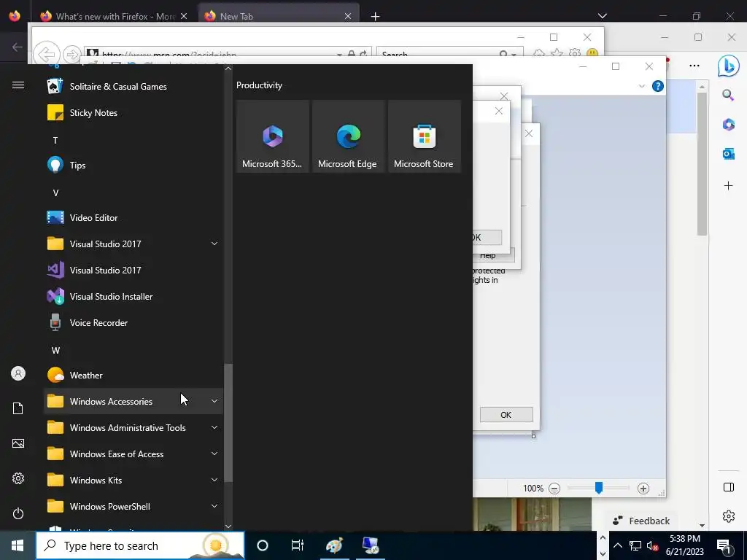Launch Voice Recorder app
Screen dimensions: 747x560
click(133, 322)
